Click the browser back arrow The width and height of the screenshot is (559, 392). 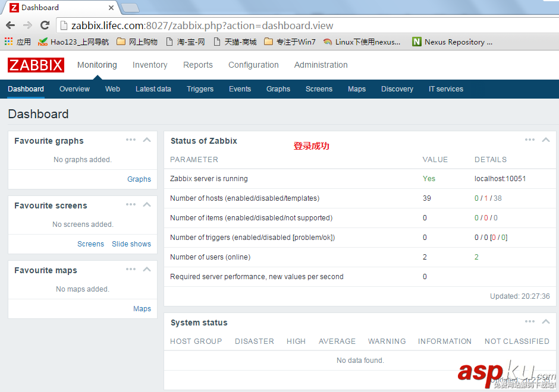(10, 26)
